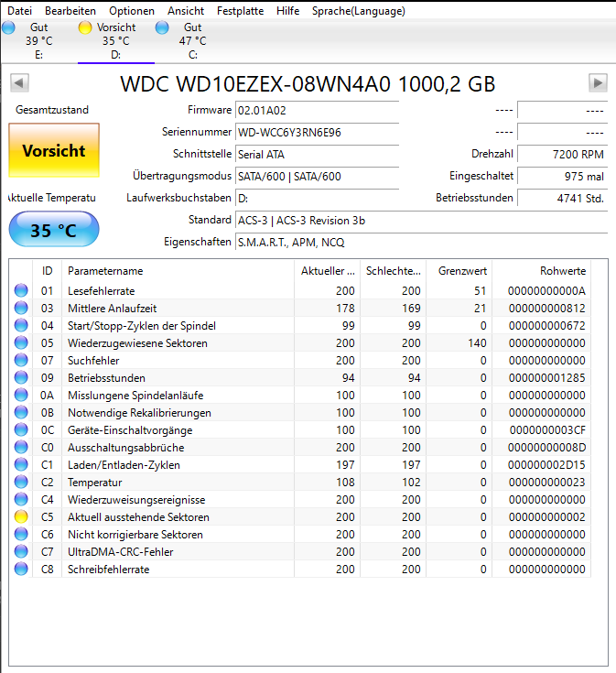616x673 pixels.
Task: Go to next disk with right arrow
Action: (x=598, y=82)
